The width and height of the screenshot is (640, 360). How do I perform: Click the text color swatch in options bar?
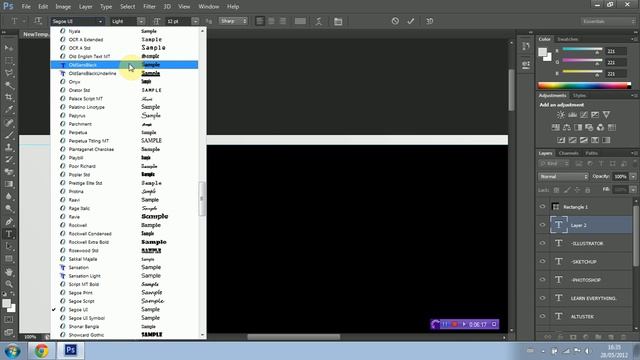click(x=300, y=21)
